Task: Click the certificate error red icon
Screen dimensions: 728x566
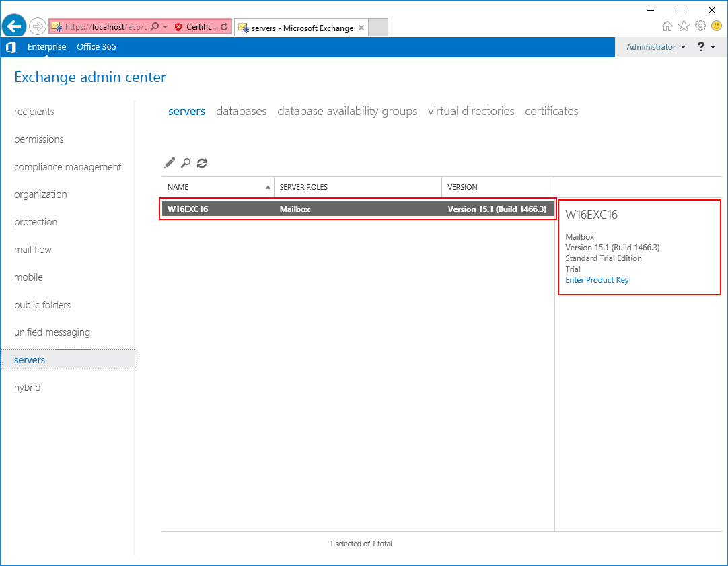Action: 178,27
